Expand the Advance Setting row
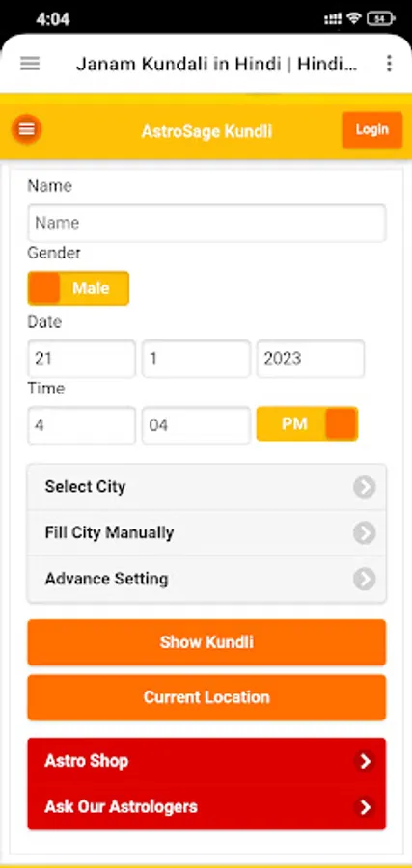The height and width of the screenshot is (868, 412). point(206,579)
